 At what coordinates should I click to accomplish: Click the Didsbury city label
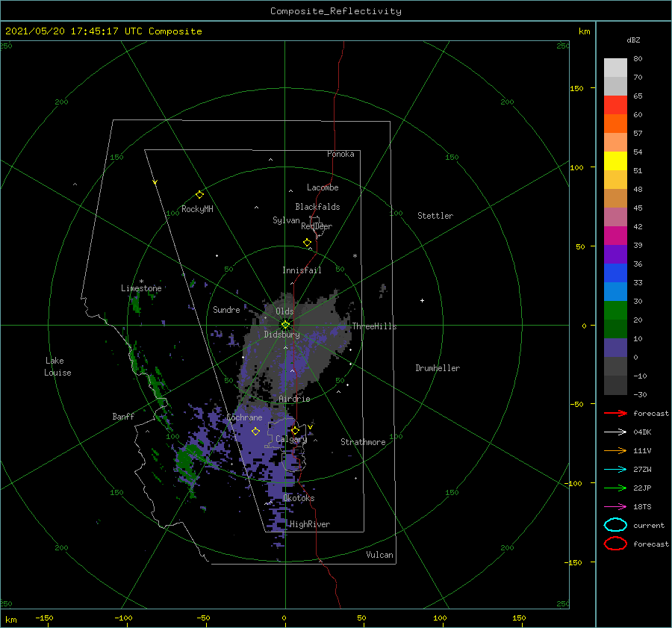click(x=282, y=335)
